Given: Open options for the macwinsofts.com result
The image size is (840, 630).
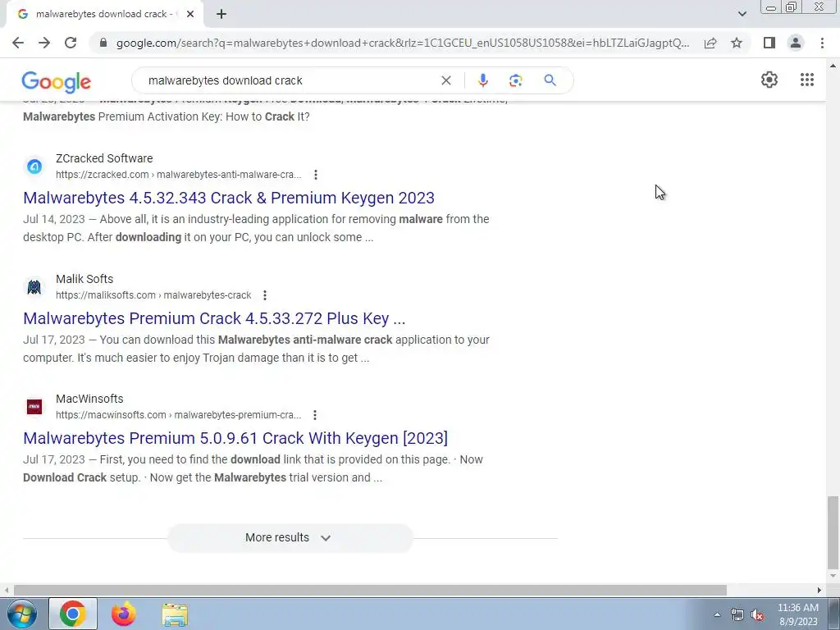Looking at the screenshot, I should pos(315,415).
